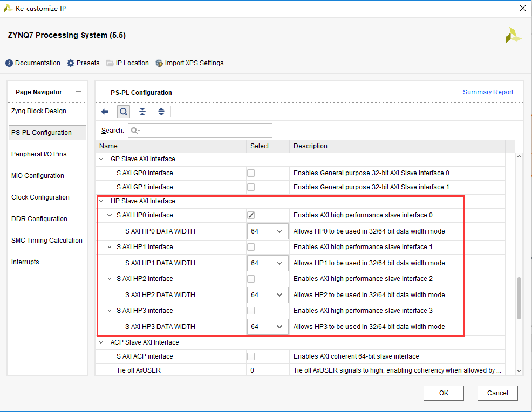Open the Summary Report link
The image size is (532, 412).
pyautogui.click(x=488, y=92)
